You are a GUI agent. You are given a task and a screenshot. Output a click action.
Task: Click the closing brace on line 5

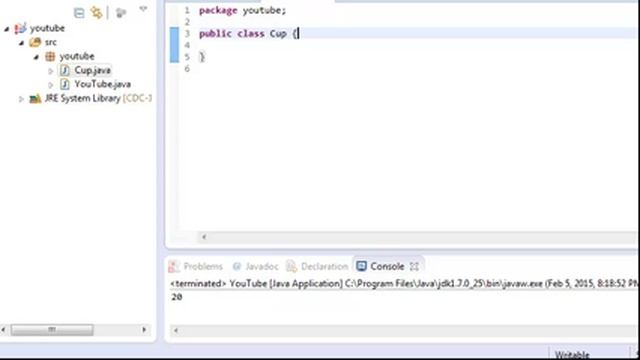point(202,57)
